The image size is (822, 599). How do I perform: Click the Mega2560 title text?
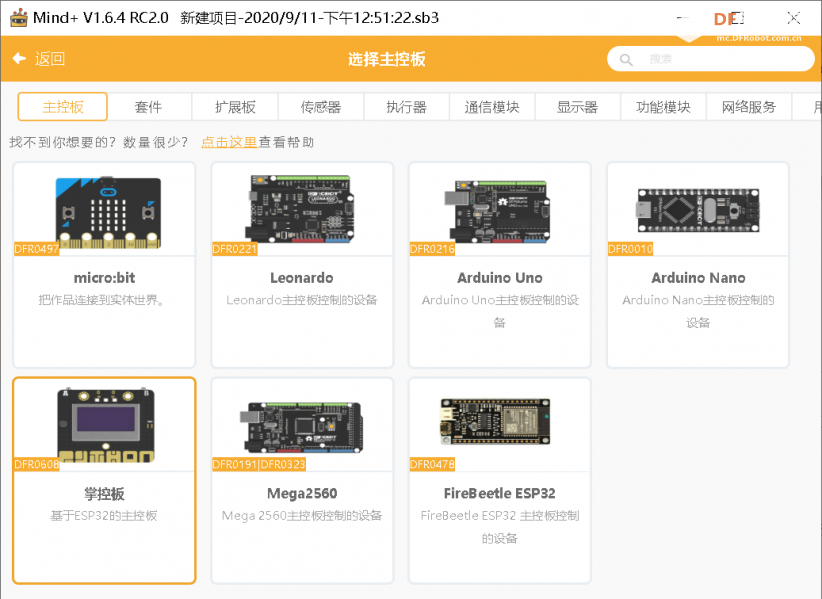(x=302, y=493)
